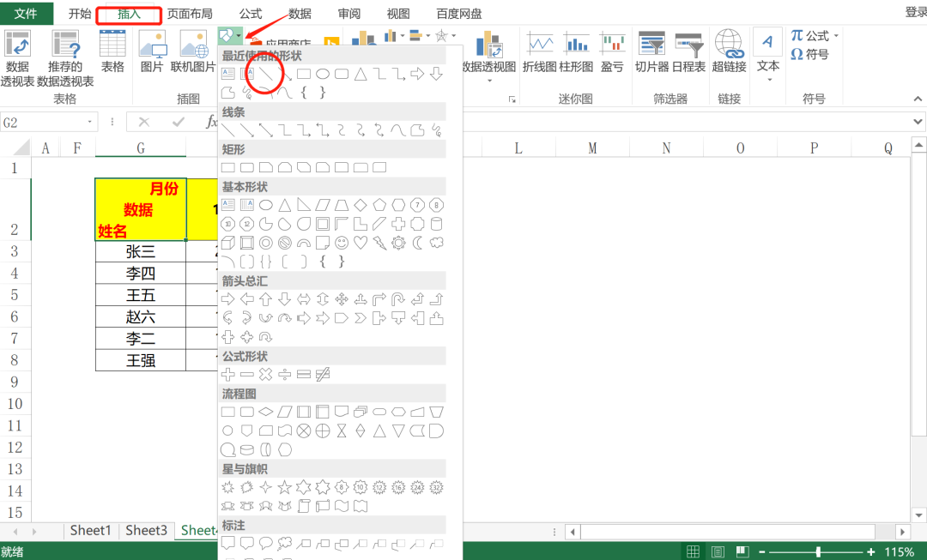
Task: Select the four-point star shape
Action: tap(266, 487)
